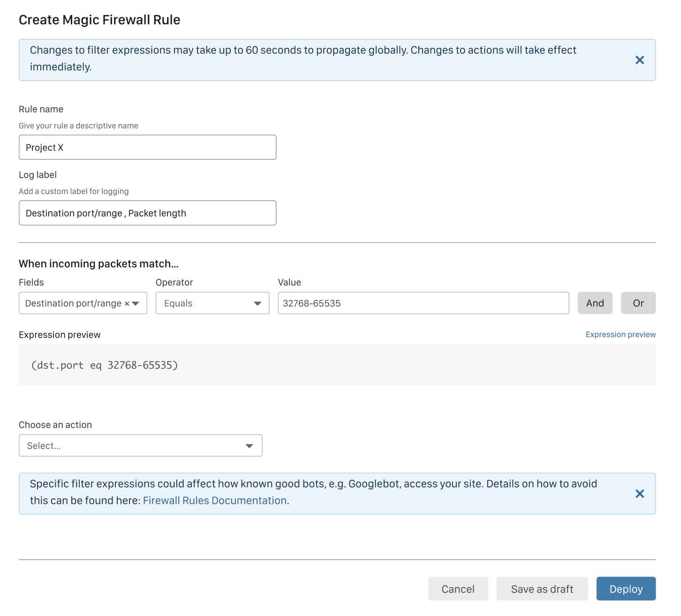Clear the Destination port/range field selection
The height and width of the screenshot is (616, 681).
coord(127,304)
